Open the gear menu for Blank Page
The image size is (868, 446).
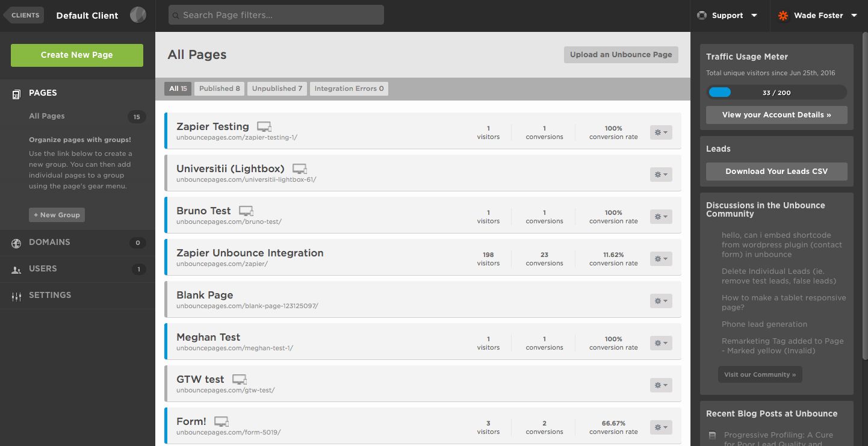pos(660,301)
